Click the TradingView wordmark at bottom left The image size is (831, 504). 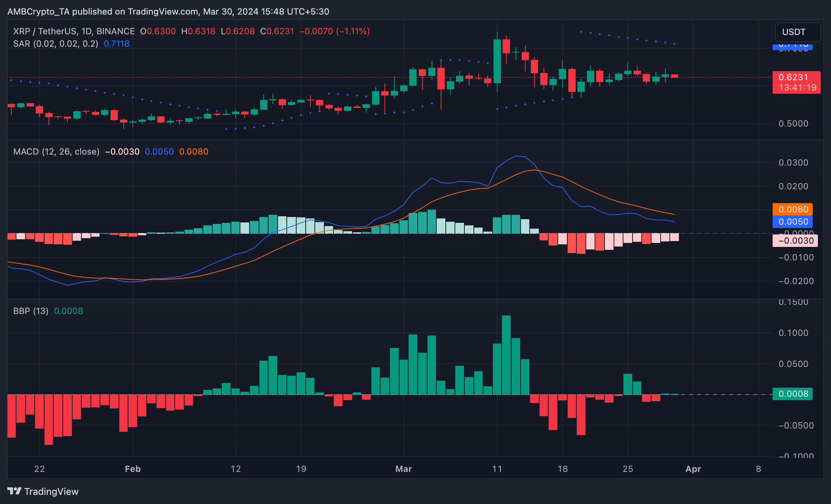click(x=51, y=492)
